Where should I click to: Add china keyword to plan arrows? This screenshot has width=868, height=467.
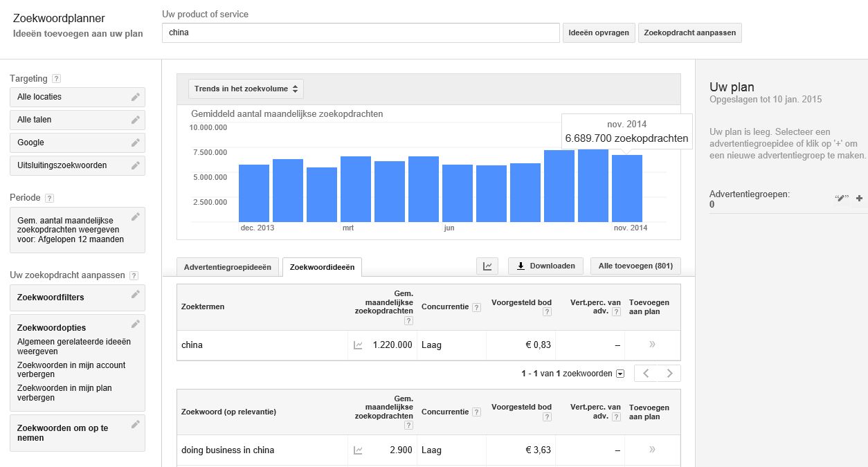tap(652, 345)
